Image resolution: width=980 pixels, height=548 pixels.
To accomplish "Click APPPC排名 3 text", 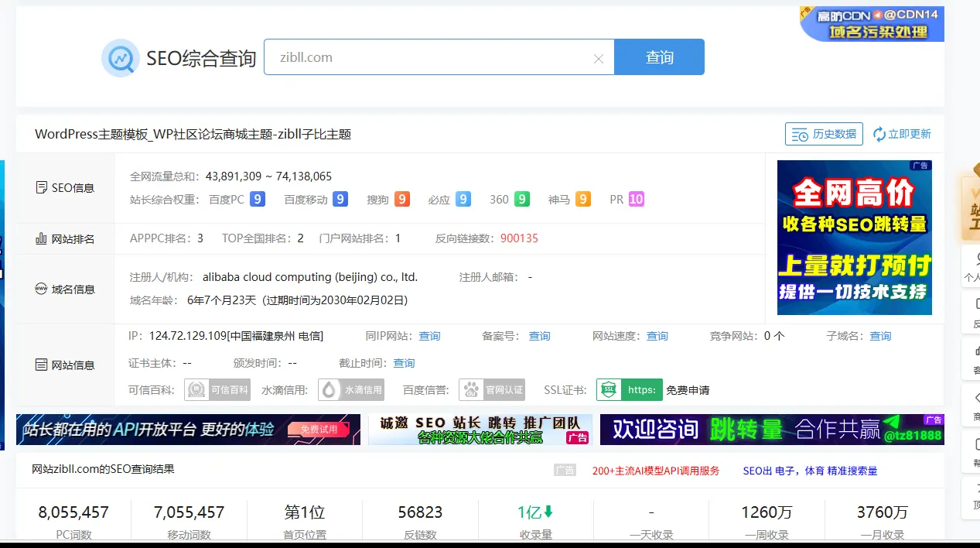I will tap(166, 238).
